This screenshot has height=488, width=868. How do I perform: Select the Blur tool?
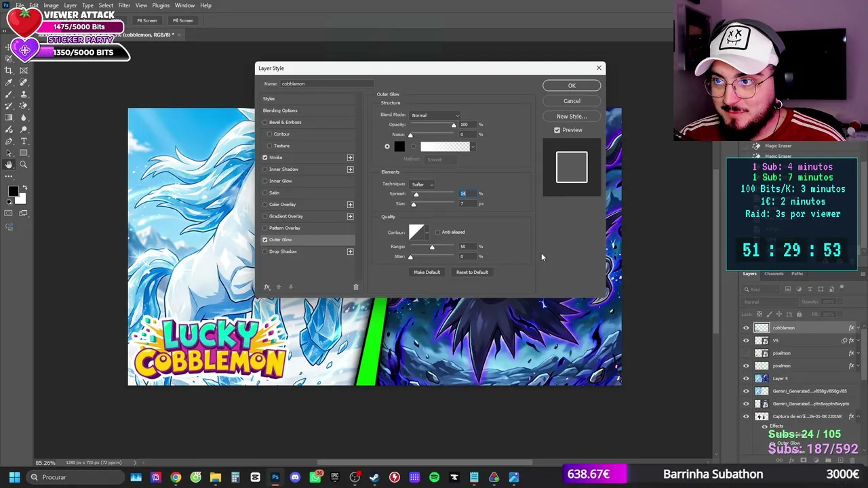click(24, 117)
